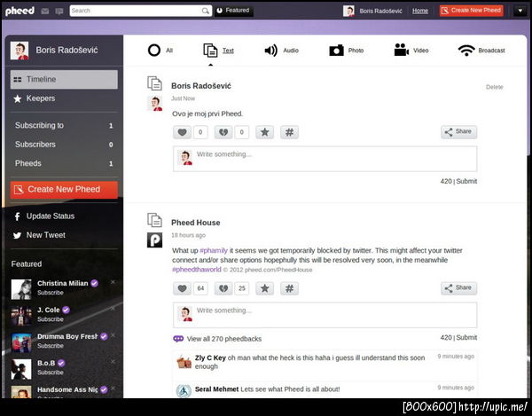Love Boris Radošević's pheed with heart icon

pyautogui.click(x=182, y=132)
